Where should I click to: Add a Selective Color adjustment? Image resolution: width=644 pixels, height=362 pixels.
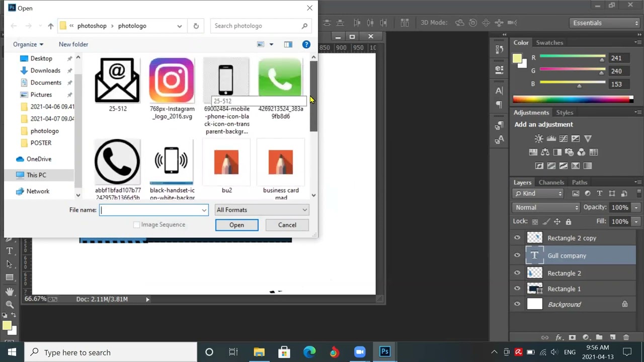(576, 166)
